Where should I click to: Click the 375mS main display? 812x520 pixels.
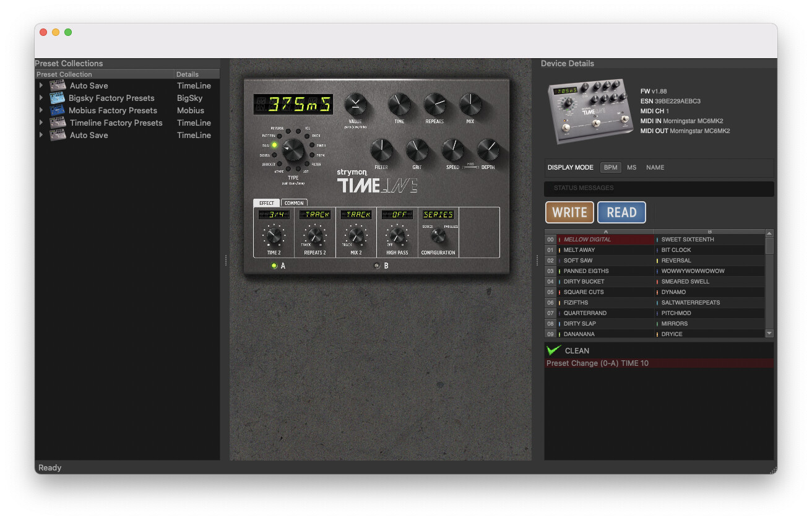[293, 105]
